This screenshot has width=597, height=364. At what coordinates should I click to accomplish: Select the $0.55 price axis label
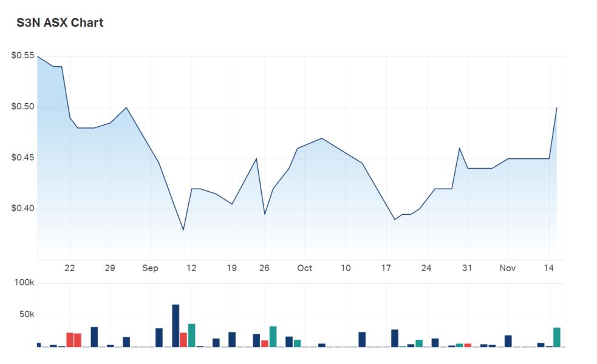click(x=22, y=56)
